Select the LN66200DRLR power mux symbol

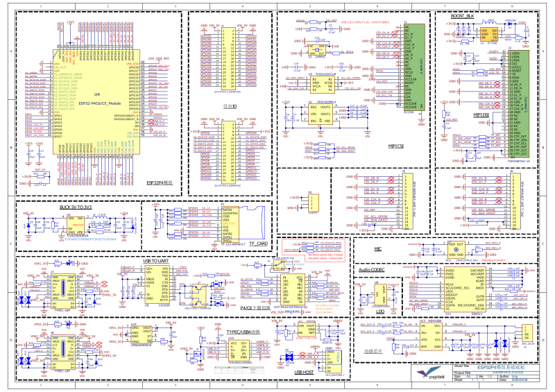(142, 334)
